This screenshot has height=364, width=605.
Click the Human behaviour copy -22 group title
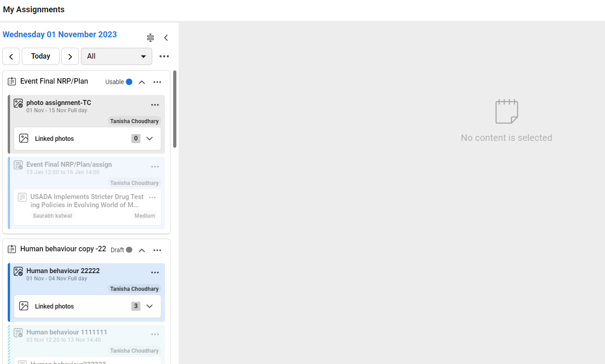[x=63, y=249]
